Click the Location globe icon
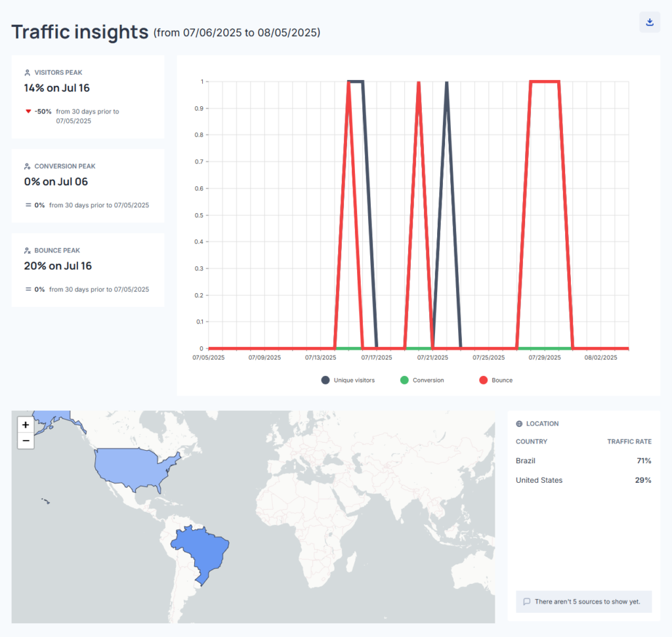 [x=520, y=424]
